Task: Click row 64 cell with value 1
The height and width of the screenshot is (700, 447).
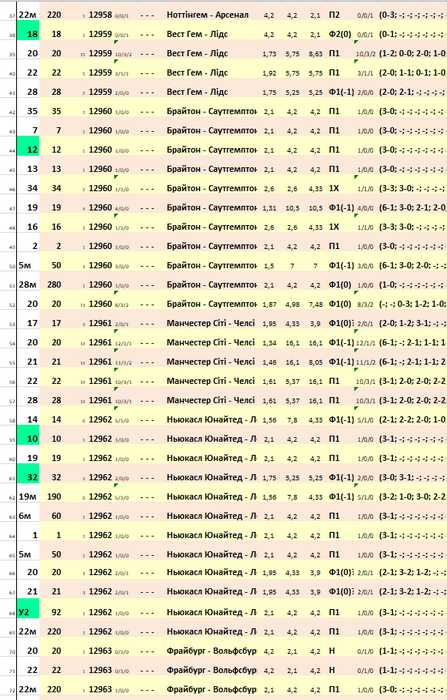Action: point(56,535)
